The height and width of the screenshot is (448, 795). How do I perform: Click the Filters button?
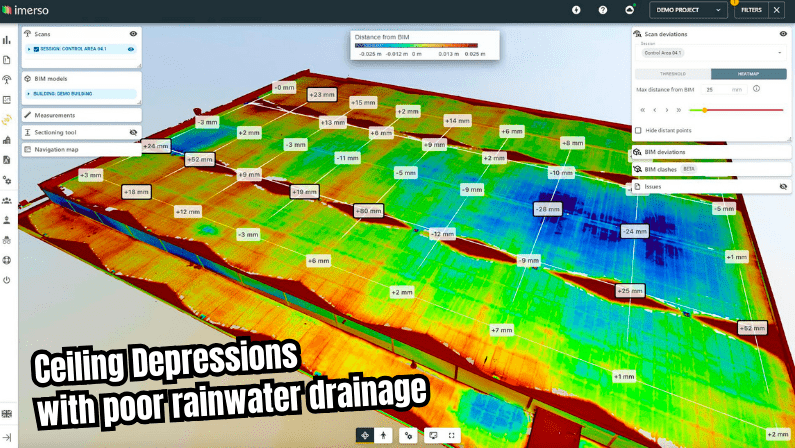click(751, 10)
